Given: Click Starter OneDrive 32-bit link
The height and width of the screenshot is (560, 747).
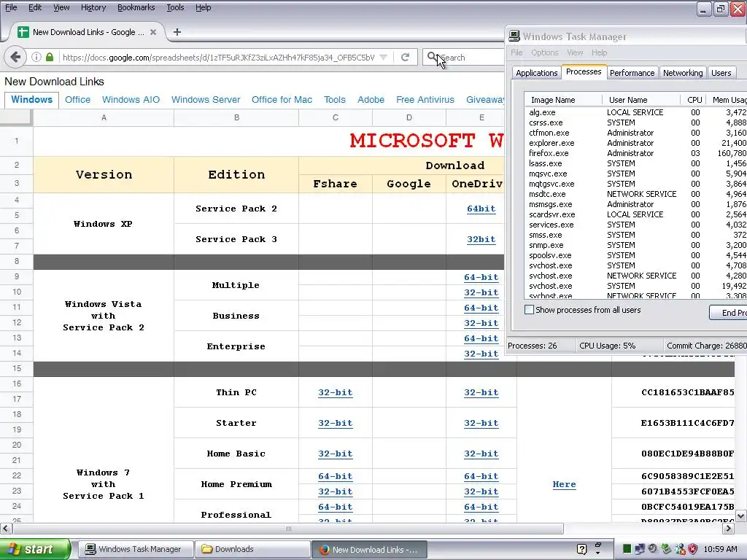Looking at the screenshot, I should [481, 423].
